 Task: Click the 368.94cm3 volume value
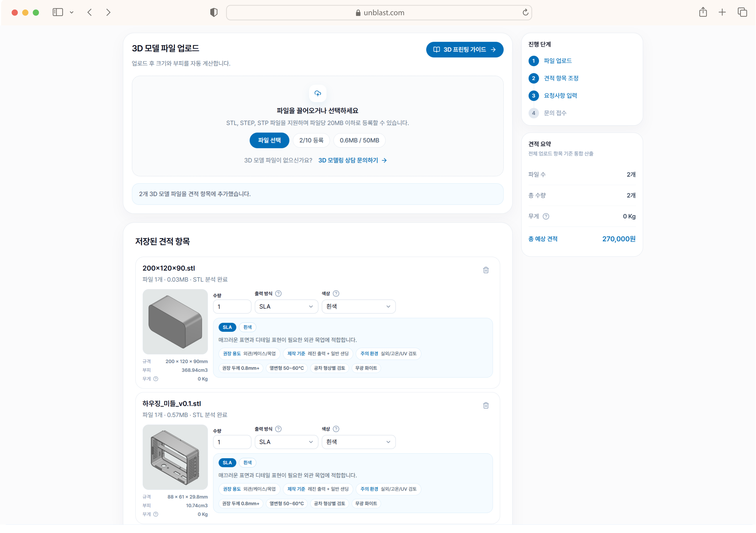point(195,370)
